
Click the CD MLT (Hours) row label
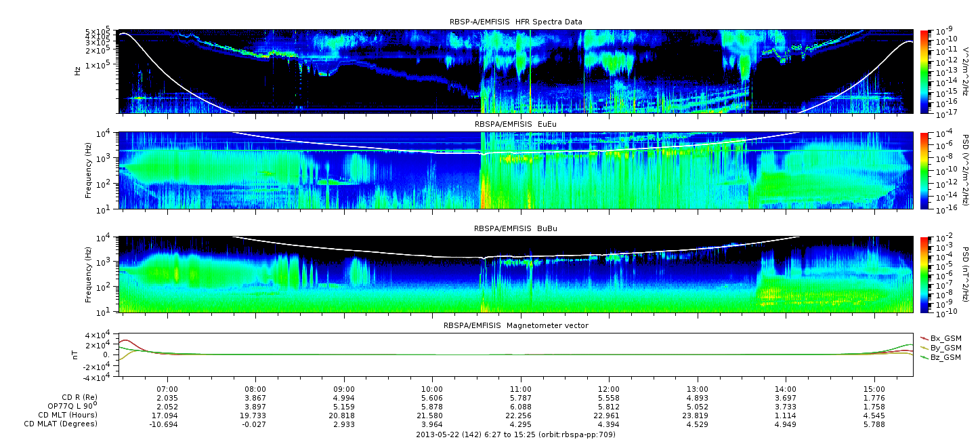tap(67, 415)
